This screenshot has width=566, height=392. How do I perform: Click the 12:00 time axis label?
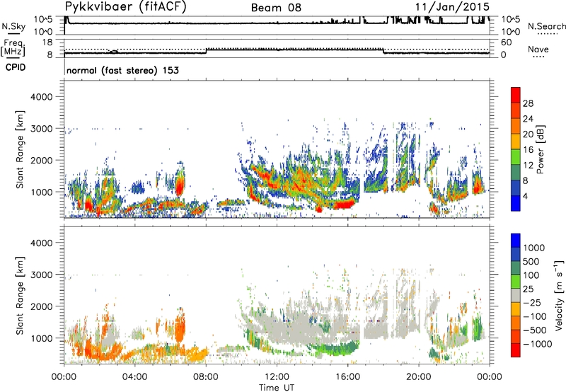[277, 377]
